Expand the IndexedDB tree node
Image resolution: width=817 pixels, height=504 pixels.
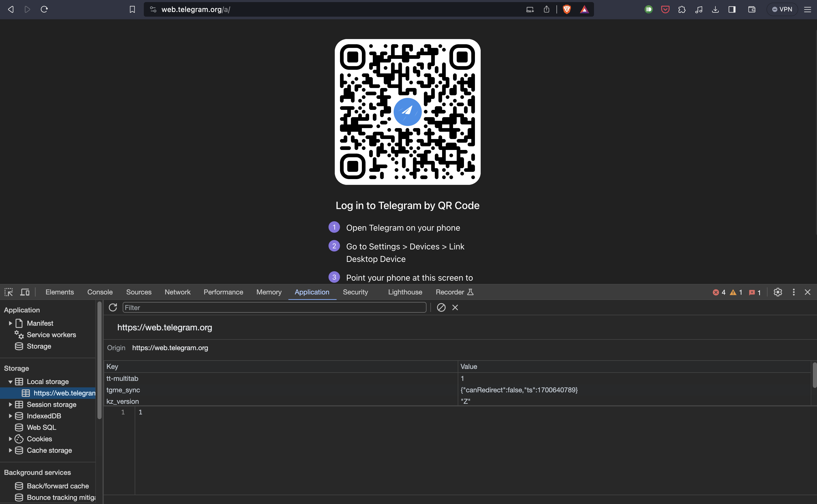(10, 416)
